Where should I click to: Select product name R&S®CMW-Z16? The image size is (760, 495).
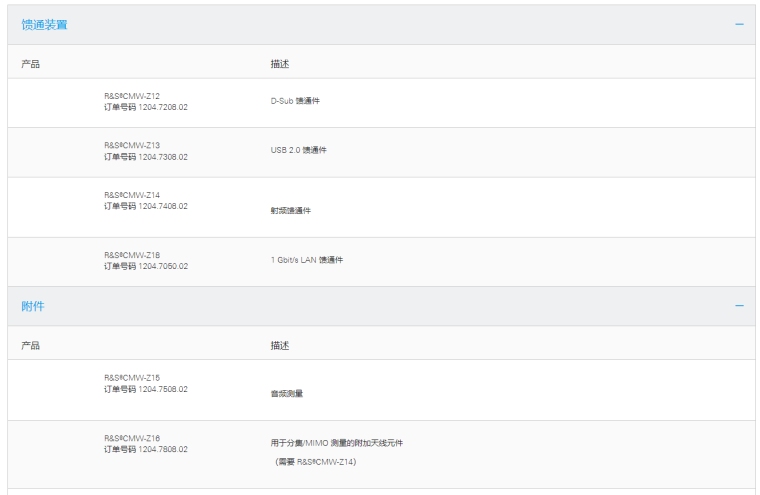pos(132,438)
